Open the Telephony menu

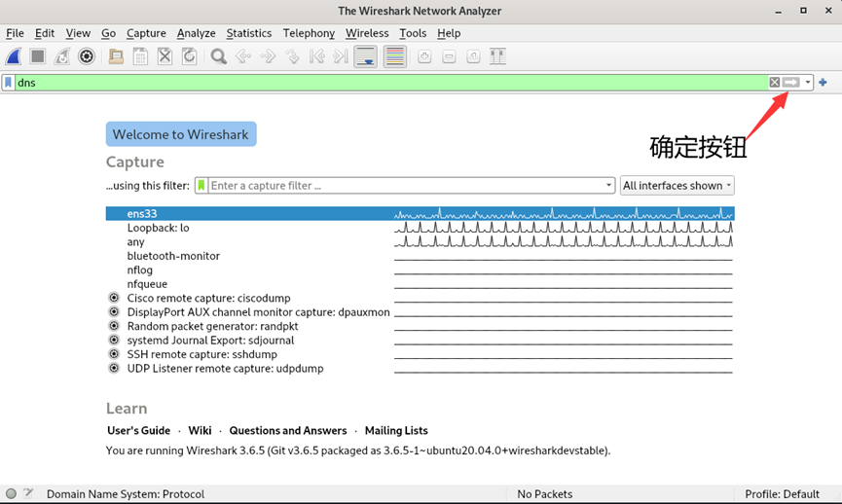tap(309, 33)
